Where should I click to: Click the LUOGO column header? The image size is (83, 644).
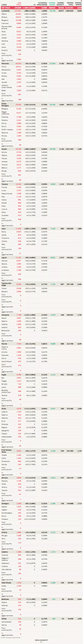pos(4,5)
